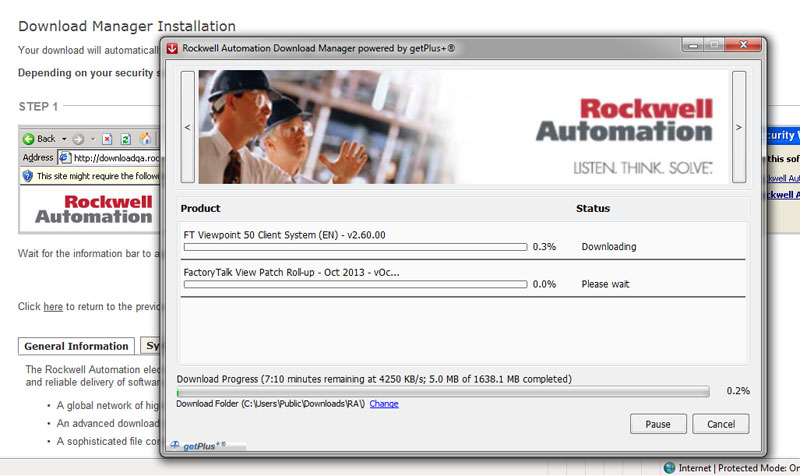Show previous banner with left arrow
This screenshot has height=476, width=800.
coord(187,127)
